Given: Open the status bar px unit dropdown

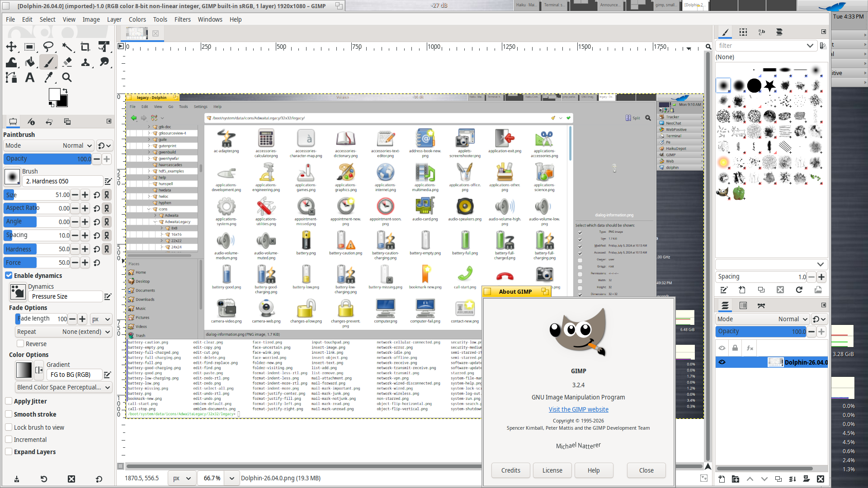Looking at the screenshot, I should [182, 478].
